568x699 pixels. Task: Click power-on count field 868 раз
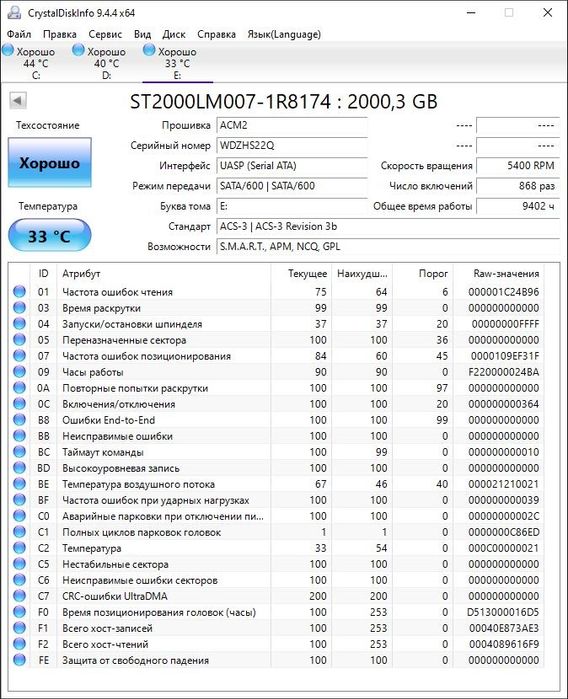(x=518, y=186)
